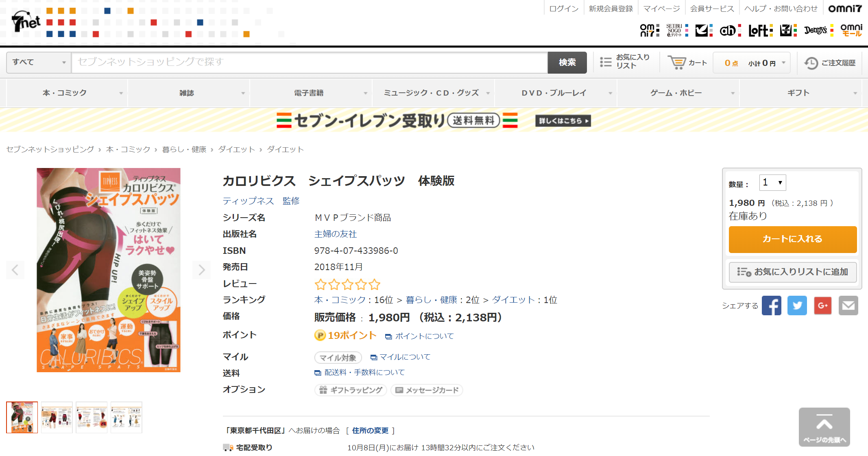The width and height of the screenshot is (868, 456).
Task: Open 暮らし・健康 breadcrumb link
Action: click(184, 149)
